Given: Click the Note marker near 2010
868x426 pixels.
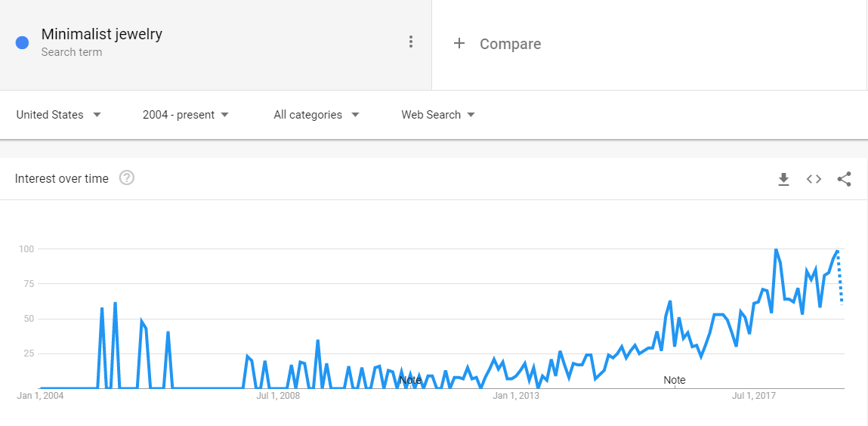Looking at the screenshot, I should click(x=410, y=380).
